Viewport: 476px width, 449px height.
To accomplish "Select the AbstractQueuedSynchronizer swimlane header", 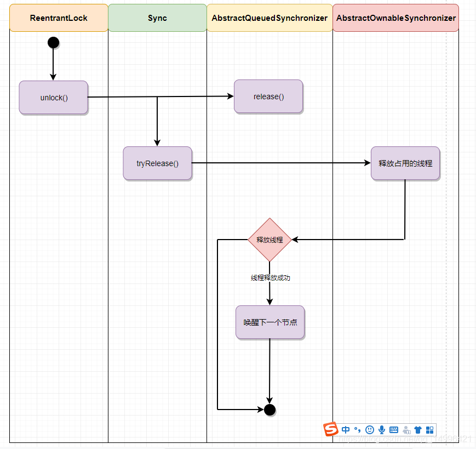I will [269, 18].
